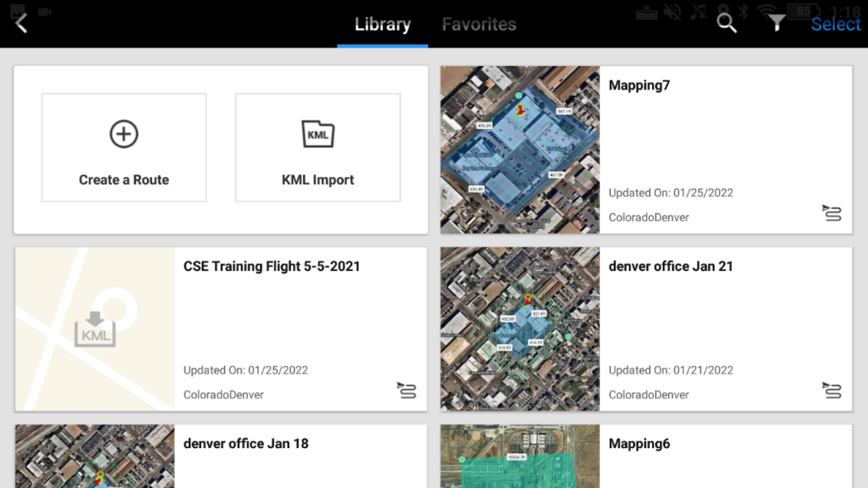Select the CSE Training Flight 5-5-2021 title
The height and width of the screenshot is (488, 868).
272,267
